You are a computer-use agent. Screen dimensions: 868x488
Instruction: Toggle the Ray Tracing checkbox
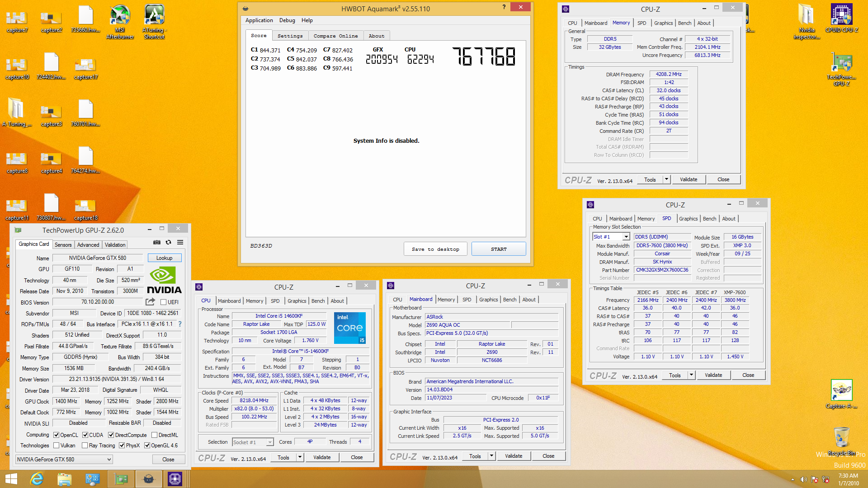pyautogui.click(x=85, y=446)
